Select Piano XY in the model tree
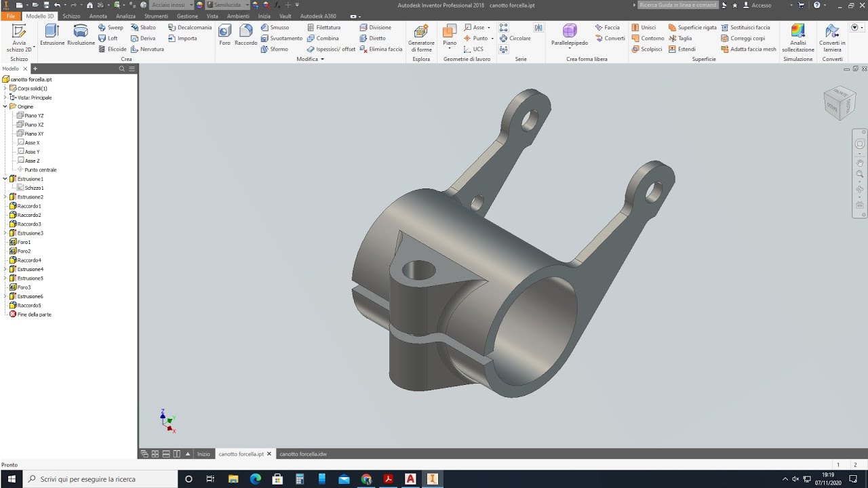Image resolution: width=868 pixels, height=488 pixels. [30, 134]
